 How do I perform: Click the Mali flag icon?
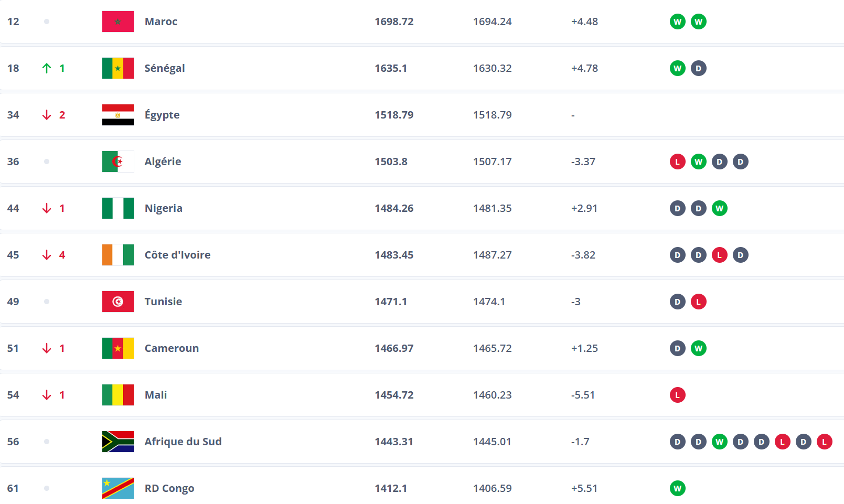(x=118, y=395)
